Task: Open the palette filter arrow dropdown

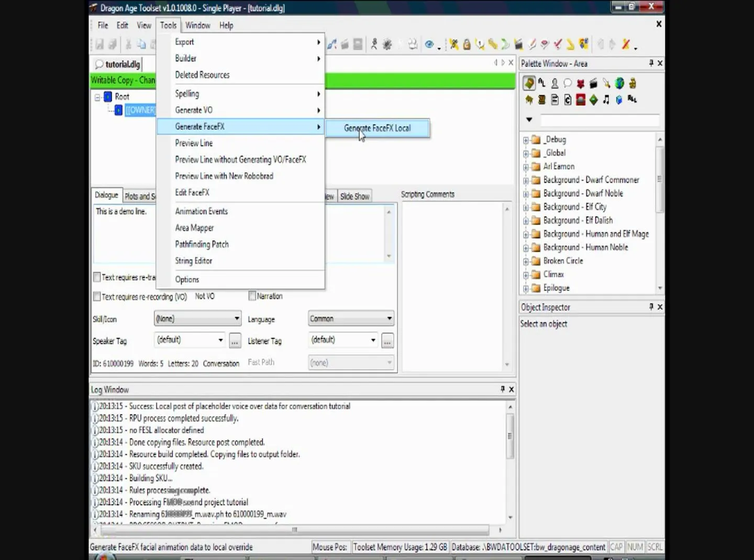Action: pyautogui.click(x=529, y=119)
